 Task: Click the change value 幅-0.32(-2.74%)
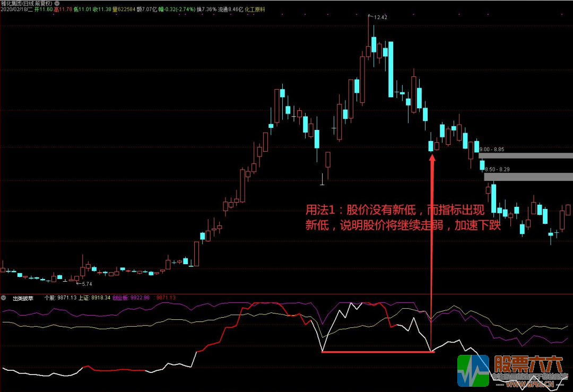(177, 10)
